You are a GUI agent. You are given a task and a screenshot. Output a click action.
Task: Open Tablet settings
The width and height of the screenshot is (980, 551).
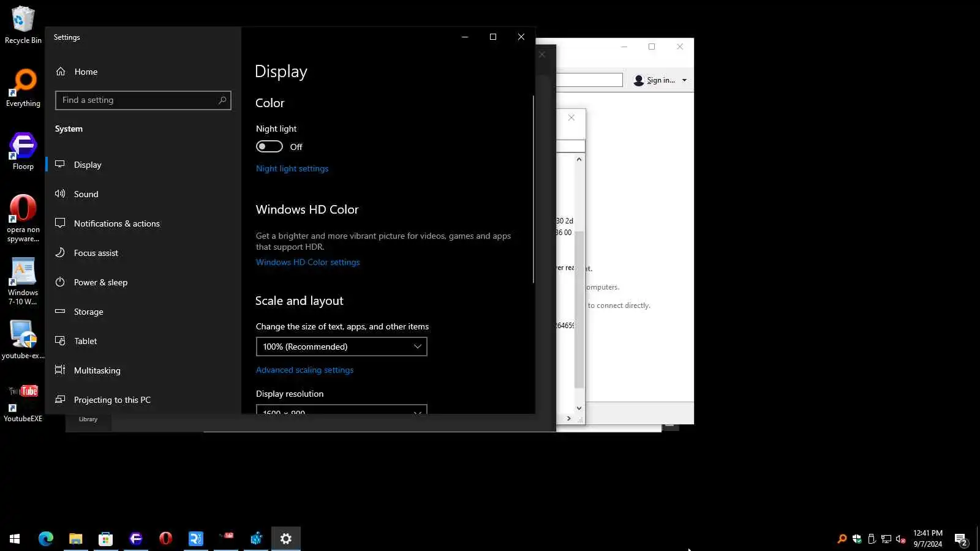pyautogui.click(x=143, y=341)
